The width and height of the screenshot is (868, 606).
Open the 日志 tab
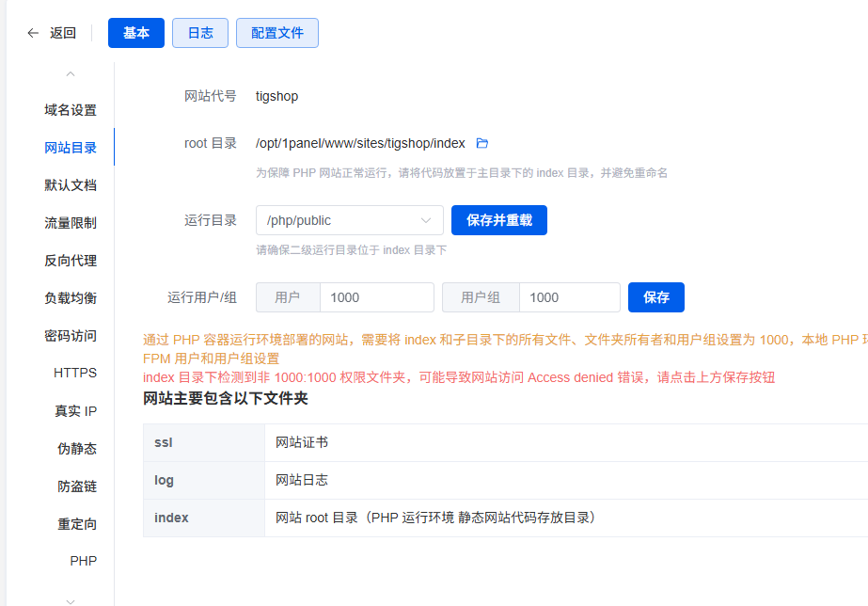(200, 33)
